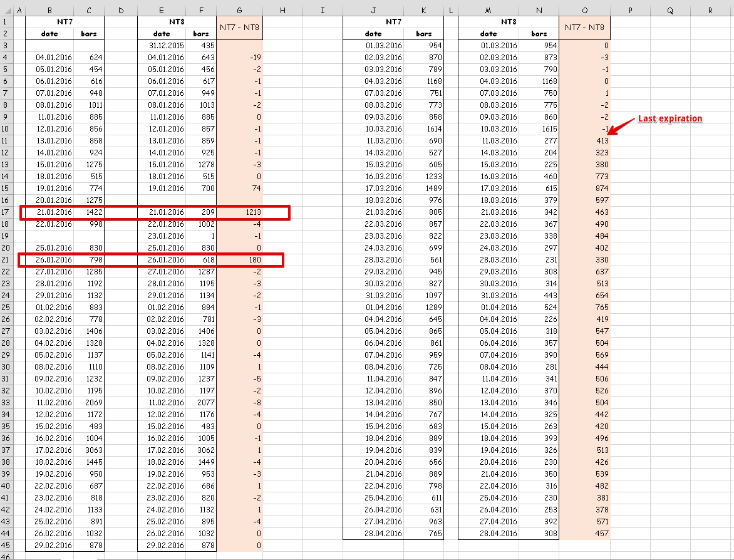Select the difference cell showing -8

click(239, 403)
